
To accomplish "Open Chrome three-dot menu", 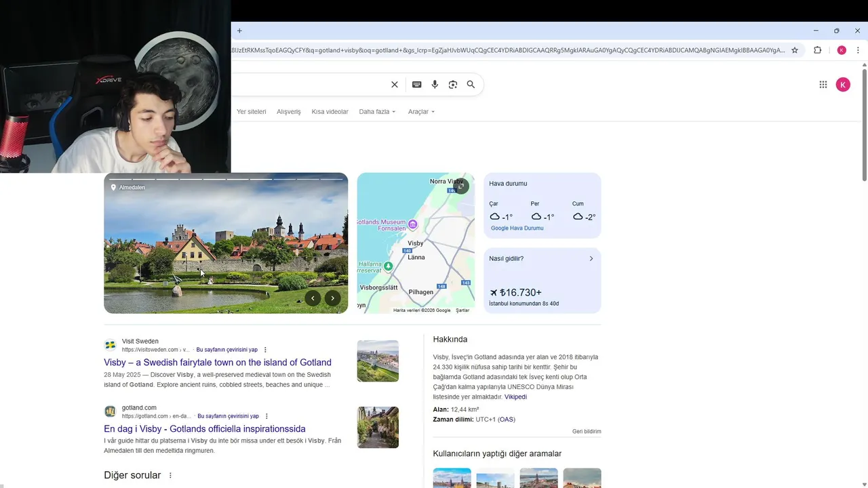I will coord(858,50).
